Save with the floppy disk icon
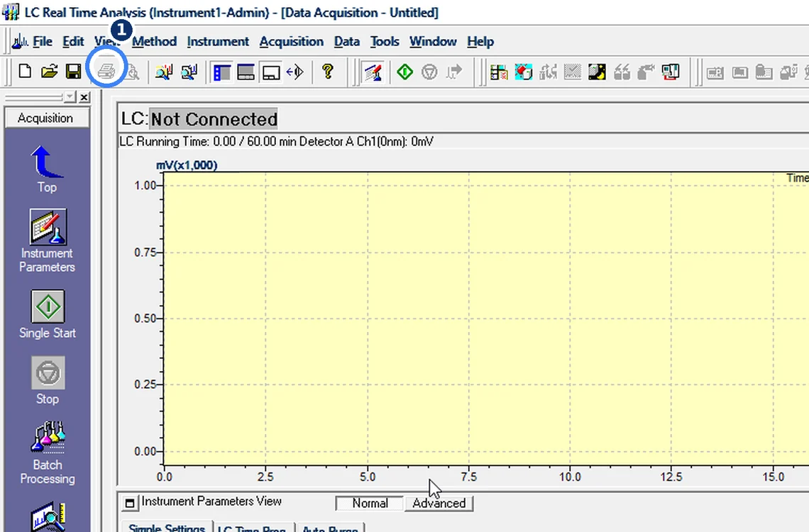Viewport: 809px width, 532px height. point(74,72)
